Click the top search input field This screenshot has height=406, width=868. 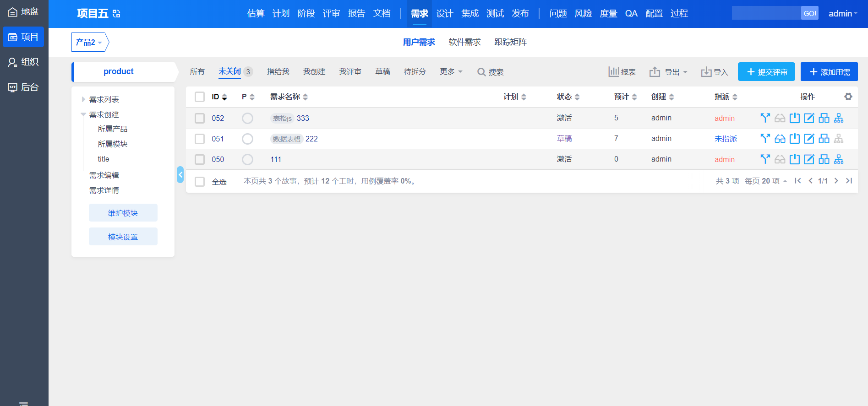(766, 13)
